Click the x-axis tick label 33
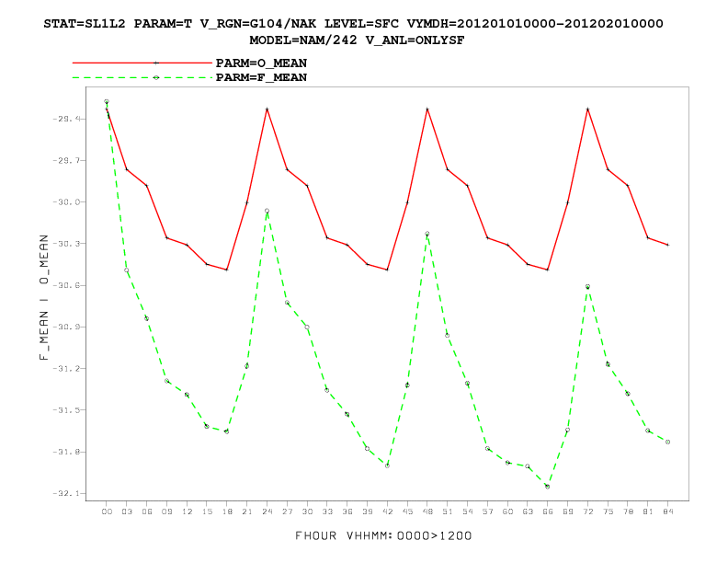Screen dimensions: 728x563 tap(327, 511)
